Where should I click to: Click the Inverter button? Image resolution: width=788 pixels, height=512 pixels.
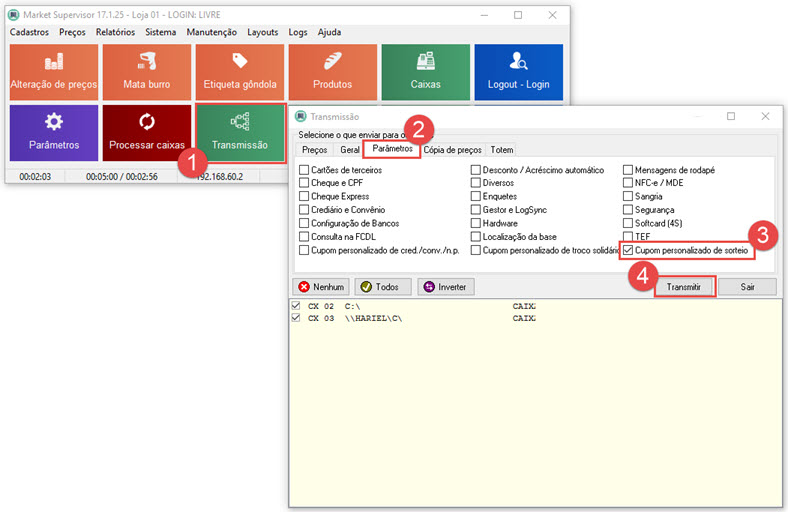[x=445, y=287]
